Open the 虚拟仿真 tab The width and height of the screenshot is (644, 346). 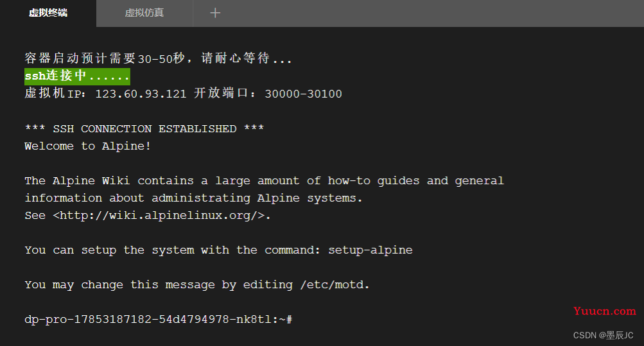[x=144, y=13]
